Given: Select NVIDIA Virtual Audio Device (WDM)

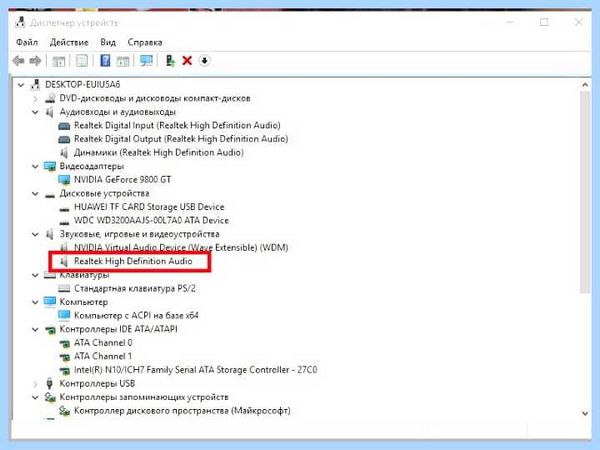Looking at the screenshot, I should [181, 248].
